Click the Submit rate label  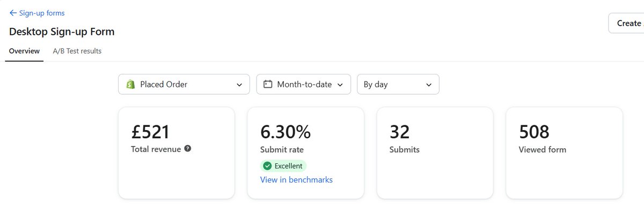point(282,150)
